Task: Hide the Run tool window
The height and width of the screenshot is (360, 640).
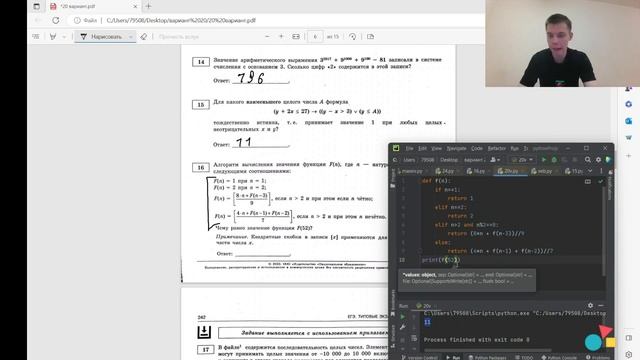Action: pos(601,305)
